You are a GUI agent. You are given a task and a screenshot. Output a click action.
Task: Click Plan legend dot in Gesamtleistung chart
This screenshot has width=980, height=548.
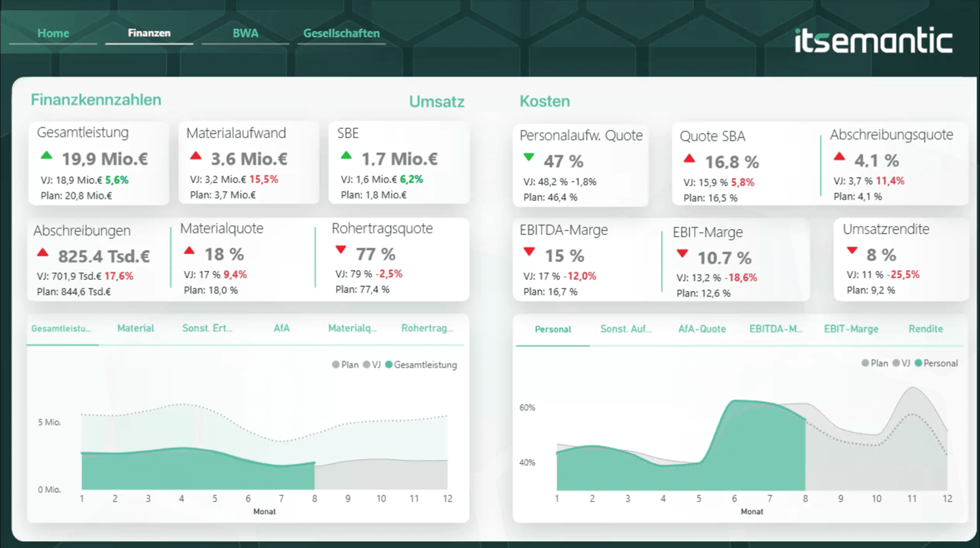pos(336,365)
